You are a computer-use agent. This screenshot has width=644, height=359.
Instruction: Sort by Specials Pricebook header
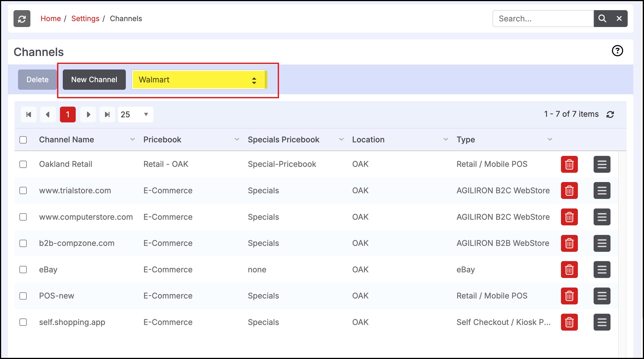click(283, 140)
